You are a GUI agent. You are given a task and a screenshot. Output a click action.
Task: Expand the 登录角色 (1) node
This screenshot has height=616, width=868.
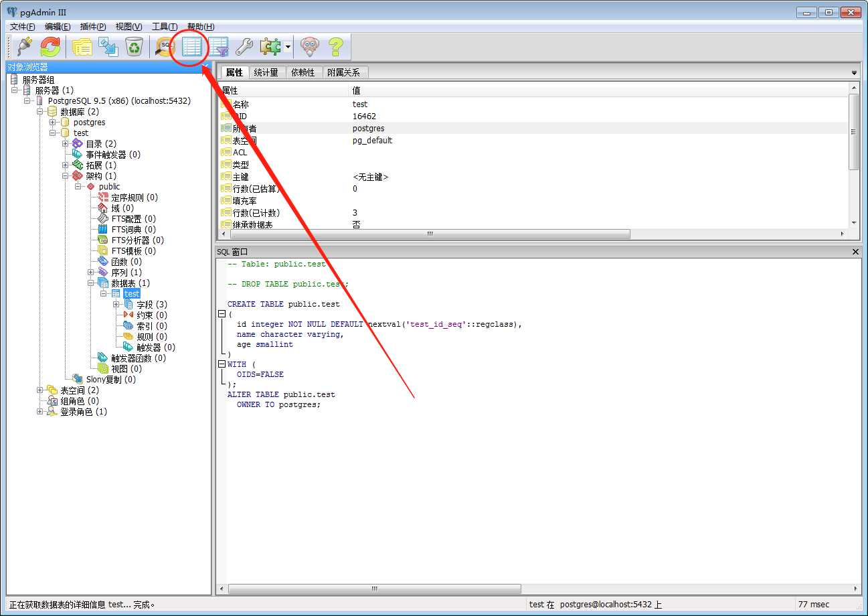[x=40, y=412]
